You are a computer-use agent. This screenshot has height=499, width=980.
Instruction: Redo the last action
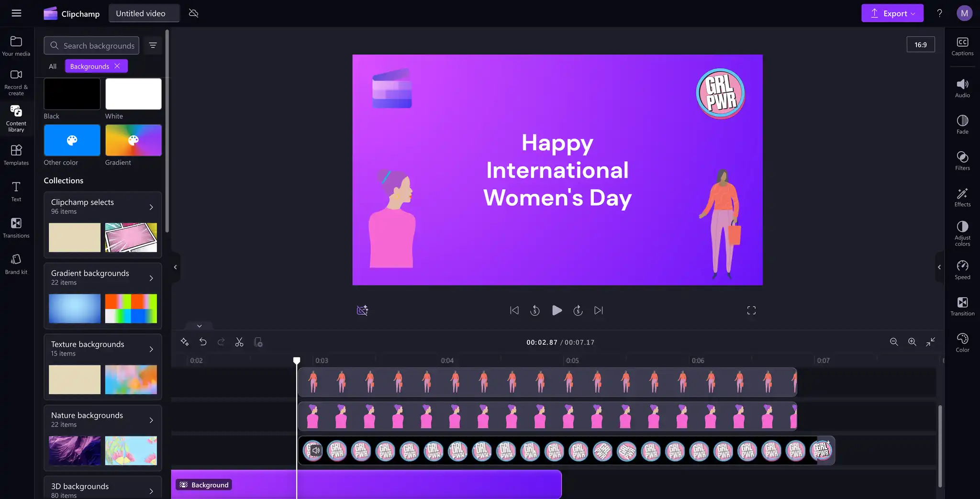pyautogui.click(x=221, y=342)
